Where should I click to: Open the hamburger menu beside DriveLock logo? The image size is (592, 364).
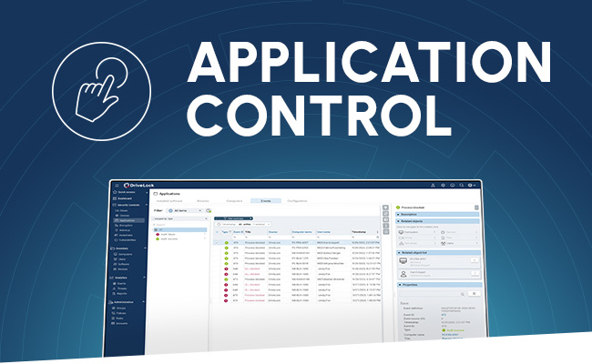(x=117, y=186)
